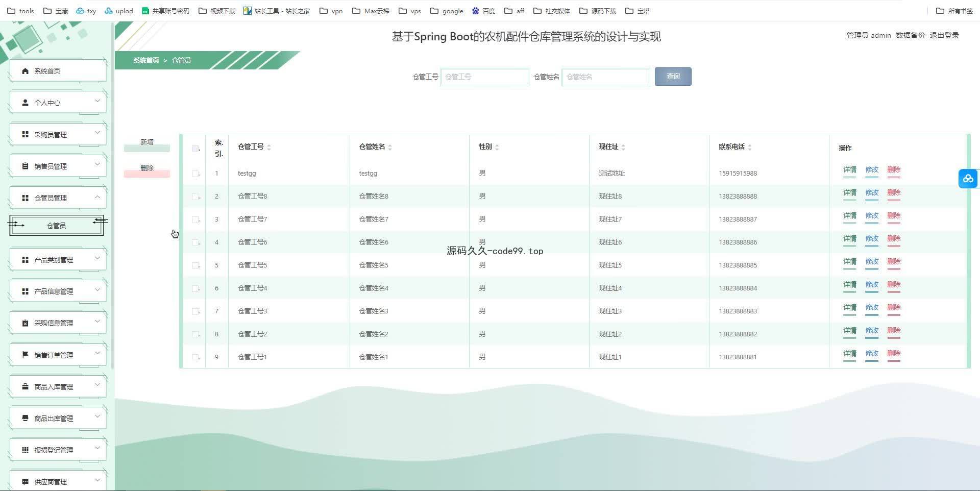The width and height of the screenshot is (980, 491).
Task: Click the 仓管姓名 search input field
Action: pyautogui.click(x=606, y=77)
